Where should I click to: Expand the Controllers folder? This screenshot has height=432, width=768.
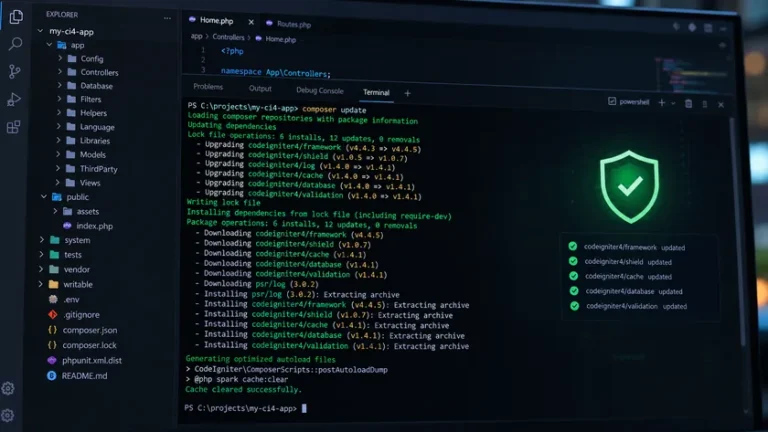click(x=60, y=72)
